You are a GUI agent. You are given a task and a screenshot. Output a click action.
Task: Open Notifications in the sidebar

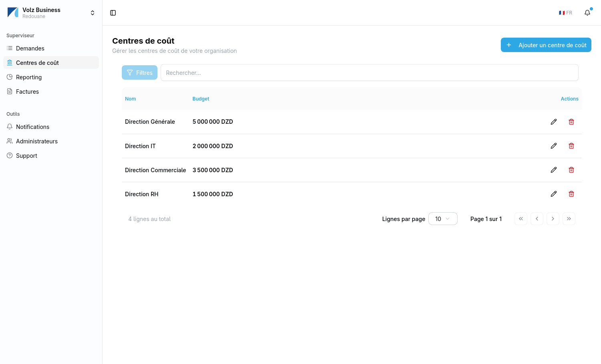coord(51,127)
